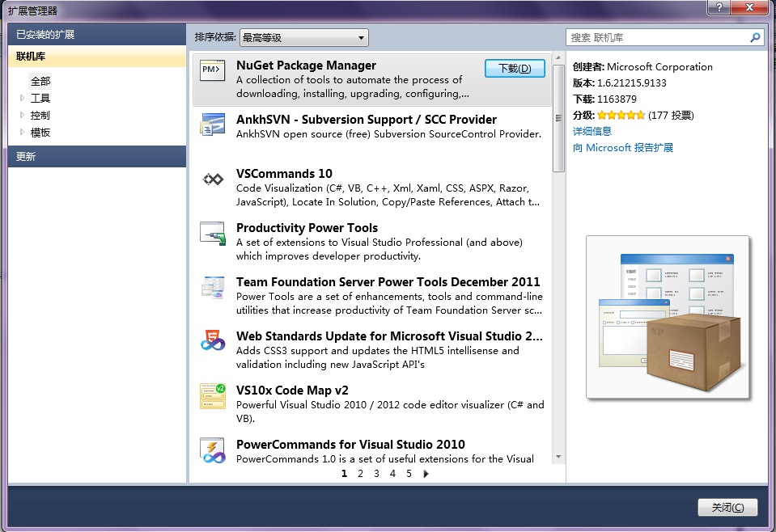Select the Productivity Power Tools icon
The height and width of the screenshot is (532, 776).
[212, 234]
